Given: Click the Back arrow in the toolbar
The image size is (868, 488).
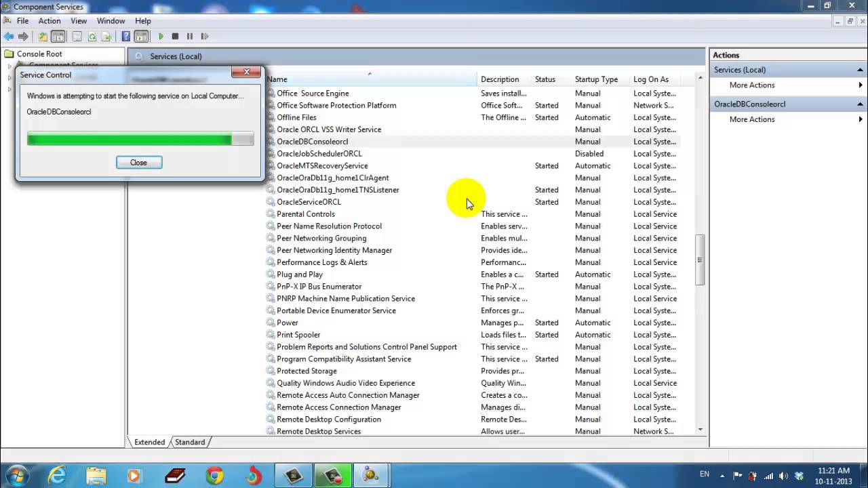Looking at the screenshot, I should pos(8,37).
